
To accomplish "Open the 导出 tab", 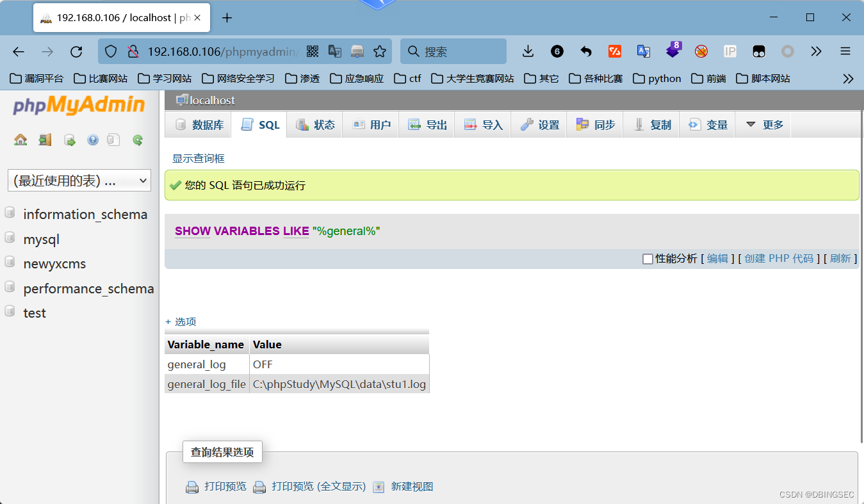I will pyautogui.click(x=427, y=125).
